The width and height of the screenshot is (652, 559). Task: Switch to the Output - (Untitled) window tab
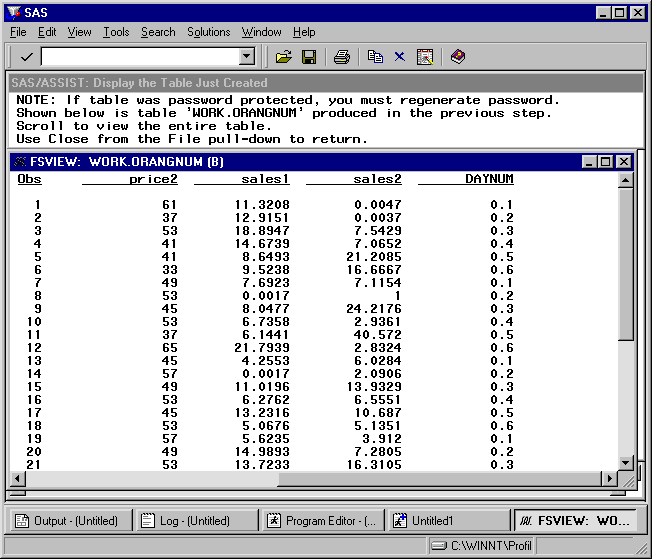pyautogui.click(x=69, y=521)
